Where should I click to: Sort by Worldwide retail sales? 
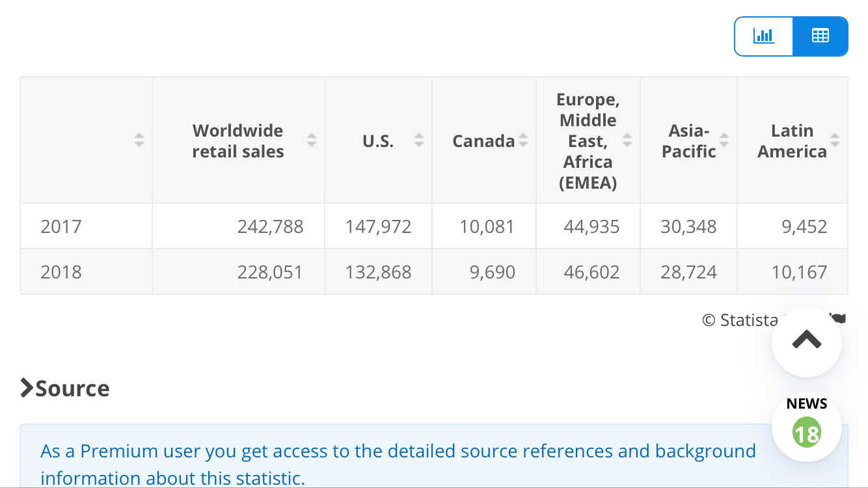tap(312, 140)
